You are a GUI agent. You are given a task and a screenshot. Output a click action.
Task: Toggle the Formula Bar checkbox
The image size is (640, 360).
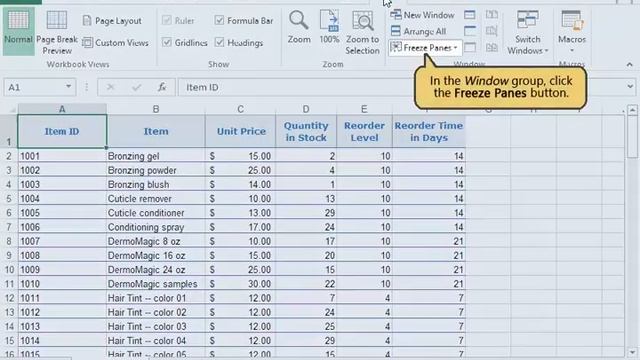coord(219,20)
